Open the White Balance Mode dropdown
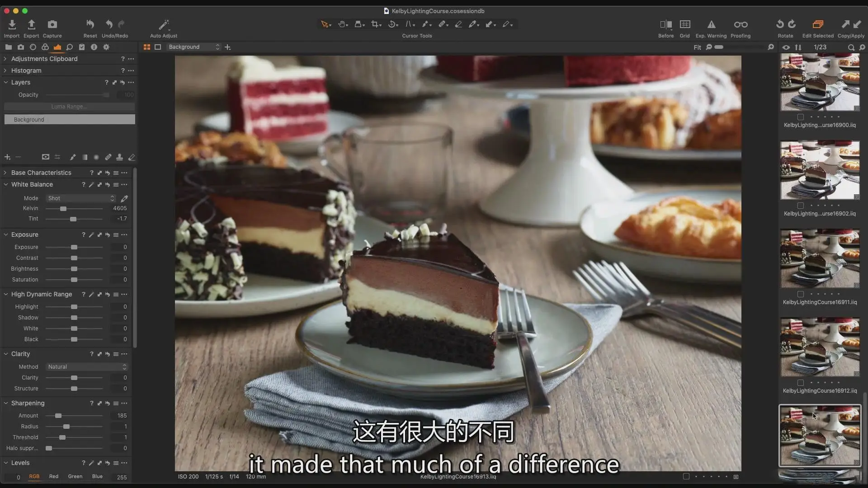This screenshot has width=868, height=488. click(x=81, y=198)
